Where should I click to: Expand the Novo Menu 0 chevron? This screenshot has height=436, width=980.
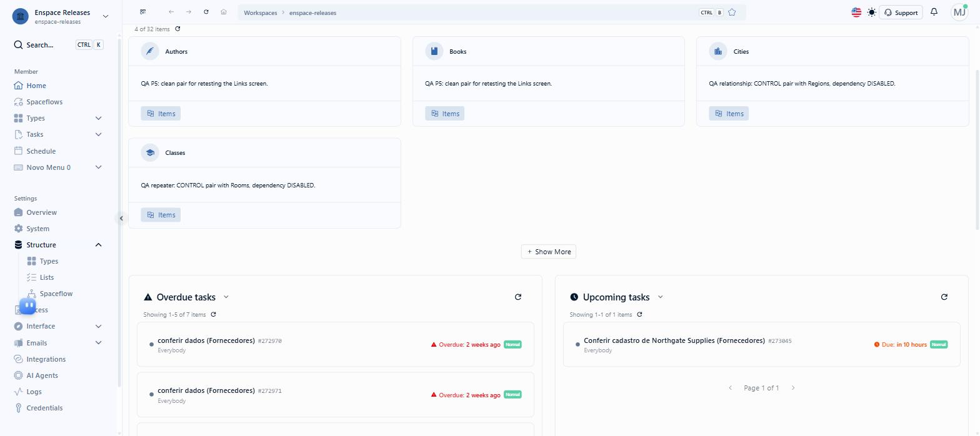pos(98,167)
